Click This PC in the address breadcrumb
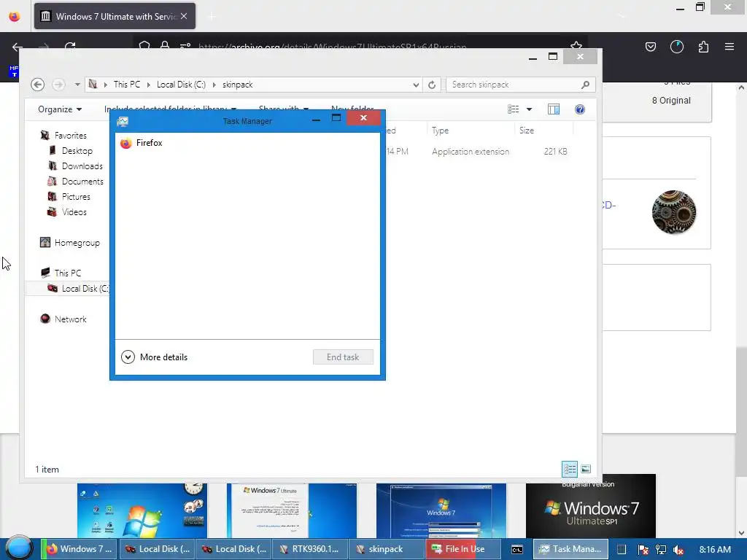Screen dimensions: 747x560 tap(127, 85)
